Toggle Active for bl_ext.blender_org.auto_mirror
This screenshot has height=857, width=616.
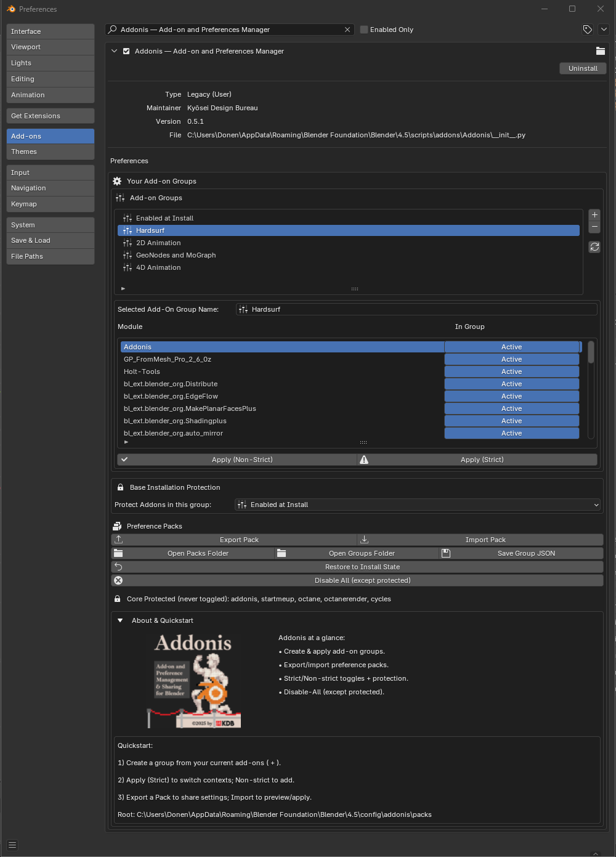coord(512,433)
